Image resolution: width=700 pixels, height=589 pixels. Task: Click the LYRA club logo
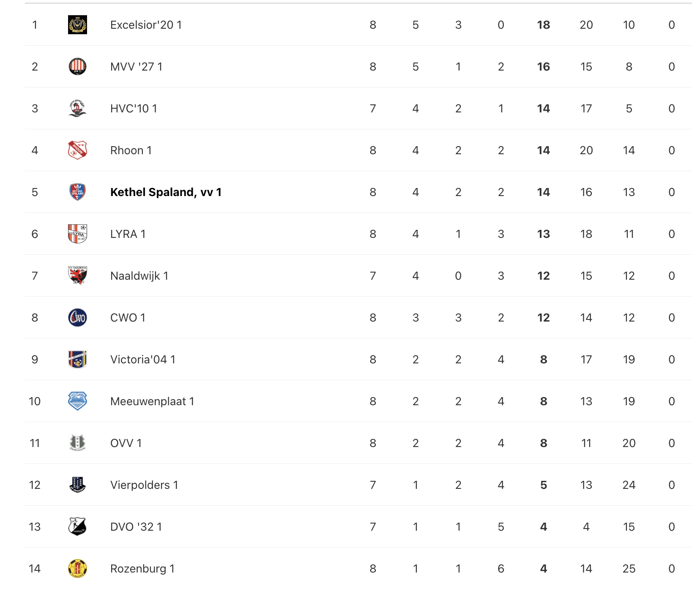pos(77,234)
